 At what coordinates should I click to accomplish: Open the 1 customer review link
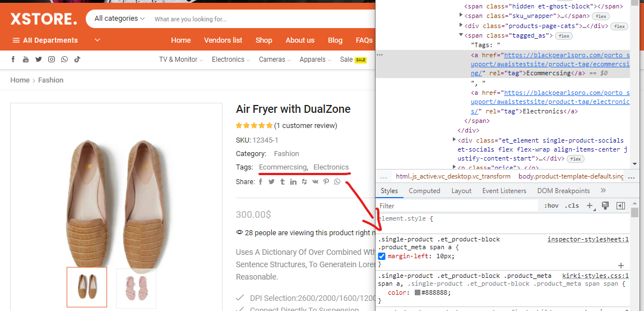(305, 126)
